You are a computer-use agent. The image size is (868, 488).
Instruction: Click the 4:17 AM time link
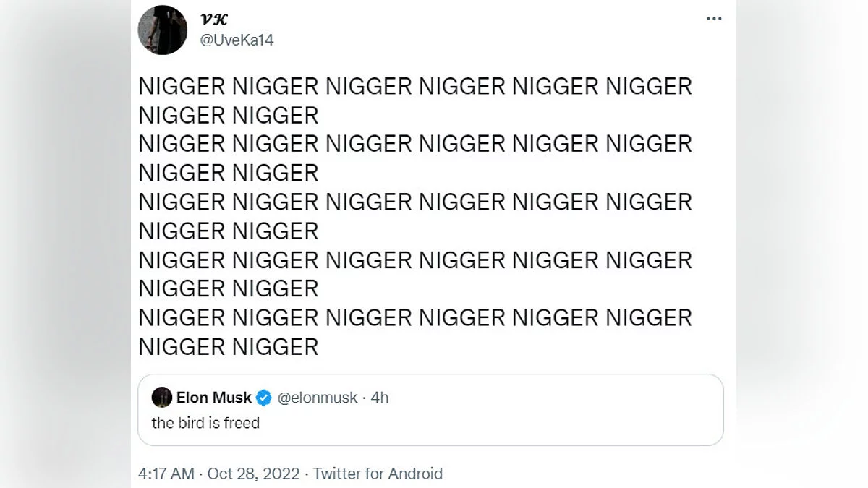coord(166,474)
